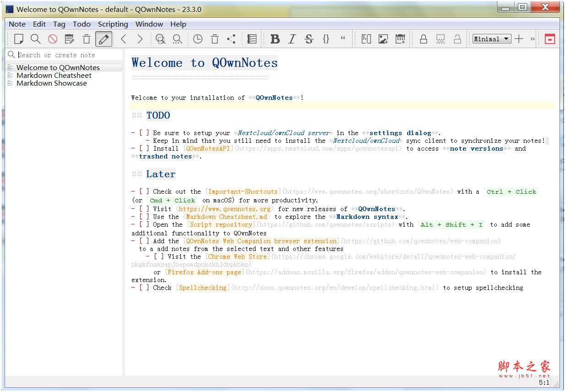This screenshot has width=566, height=392.
Task: Create a new note
Action: coord(18,39)
